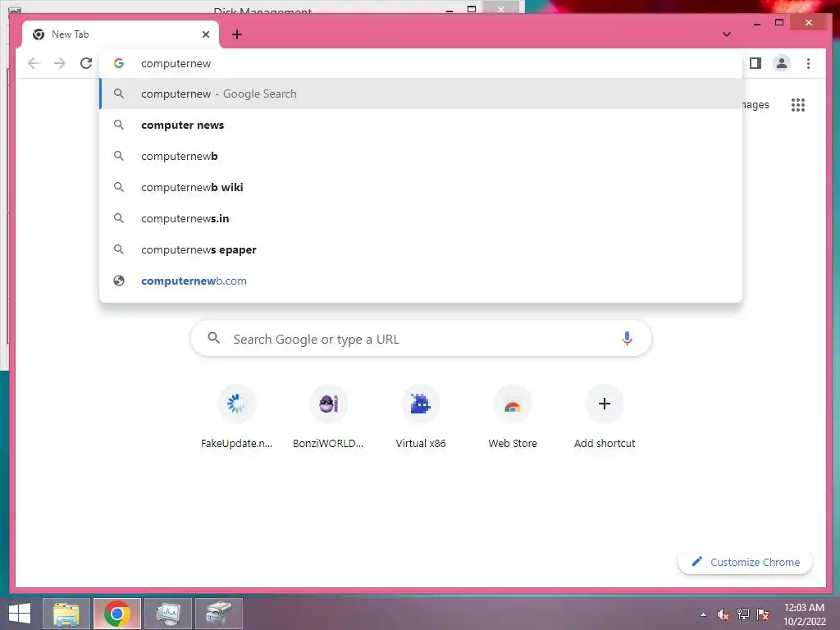Minimize the Disk Management window

(x=450, y=9)
